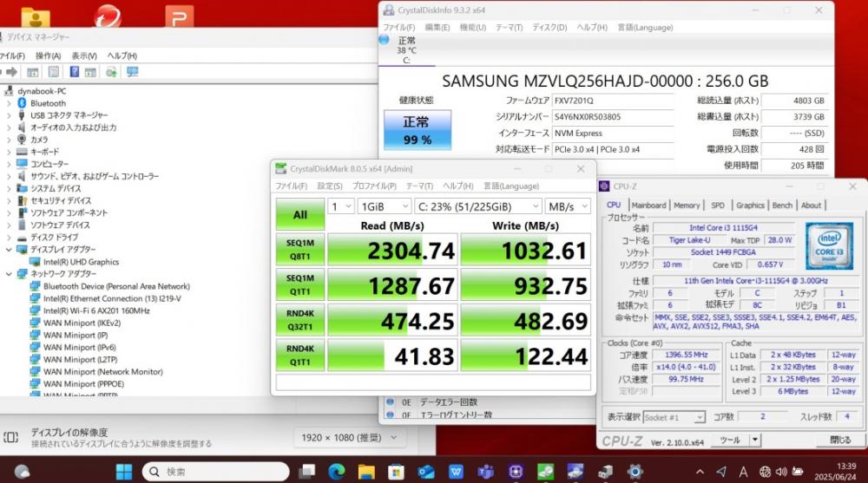Open Settings gear from the taskbar
Image resolution: width=868 pixels, height=483 pixels.
click(635, 472)
